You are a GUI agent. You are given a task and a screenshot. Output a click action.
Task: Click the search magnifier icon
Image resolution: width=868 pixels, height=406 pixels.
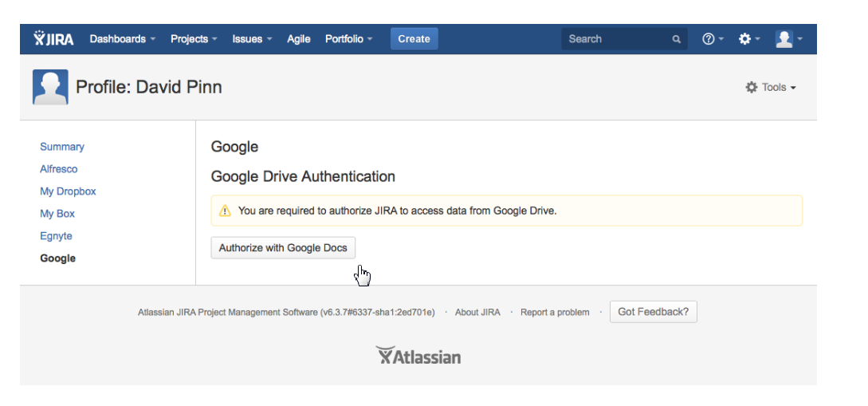[677, 39]
